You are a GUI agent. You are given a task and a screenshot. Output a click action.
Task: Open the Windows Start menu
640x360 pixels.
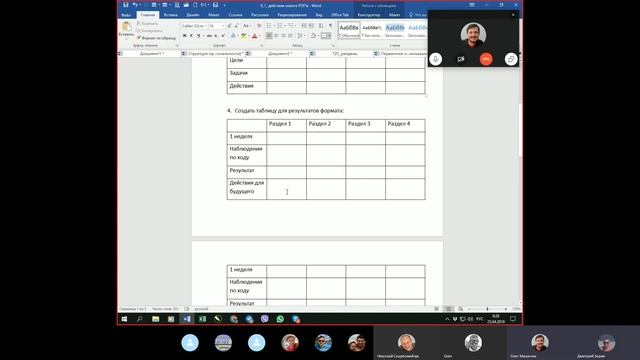(124, 319)
